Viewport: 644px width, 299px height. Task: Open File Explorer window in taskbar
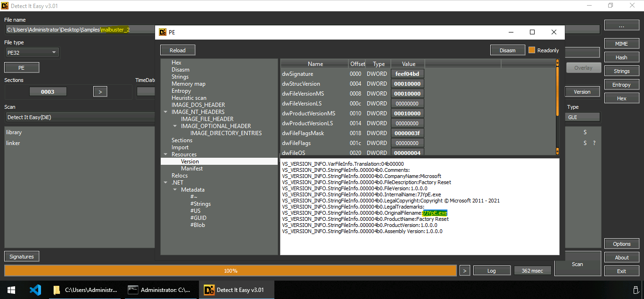click(86, 290)
